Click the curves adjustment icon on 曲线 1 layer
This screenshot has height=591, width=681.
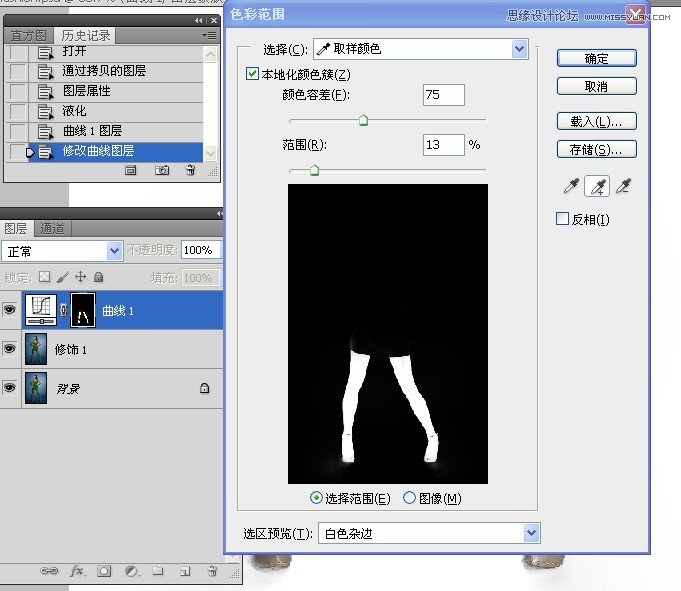coord(41,310)
